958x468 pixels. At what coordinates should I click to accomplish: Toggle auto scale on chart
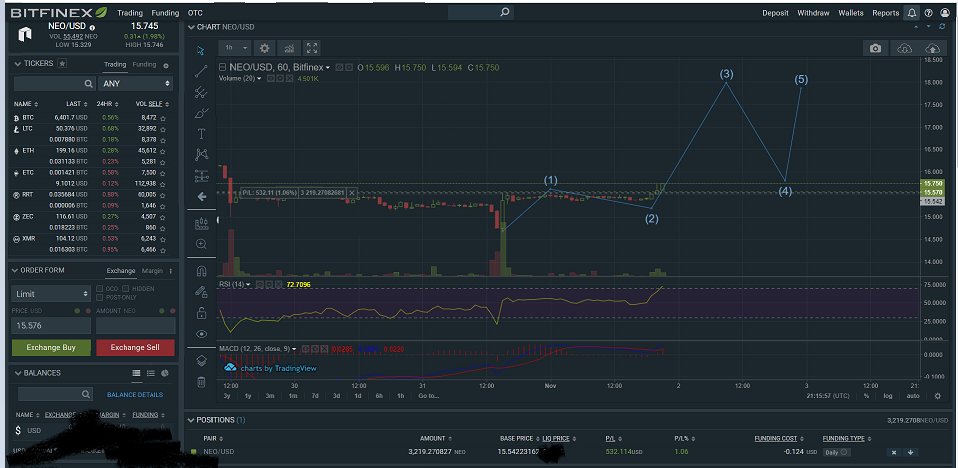point(913,396)
